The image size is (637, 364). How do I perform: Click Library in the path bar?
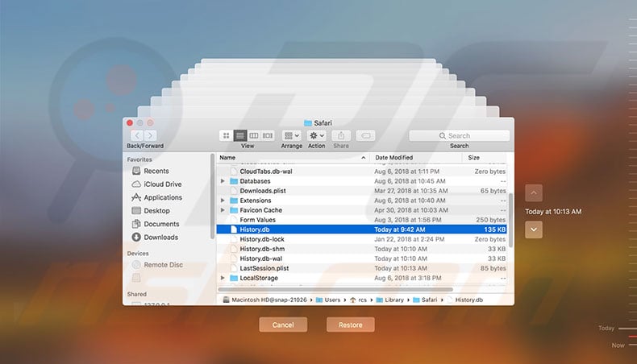point(390,300)
